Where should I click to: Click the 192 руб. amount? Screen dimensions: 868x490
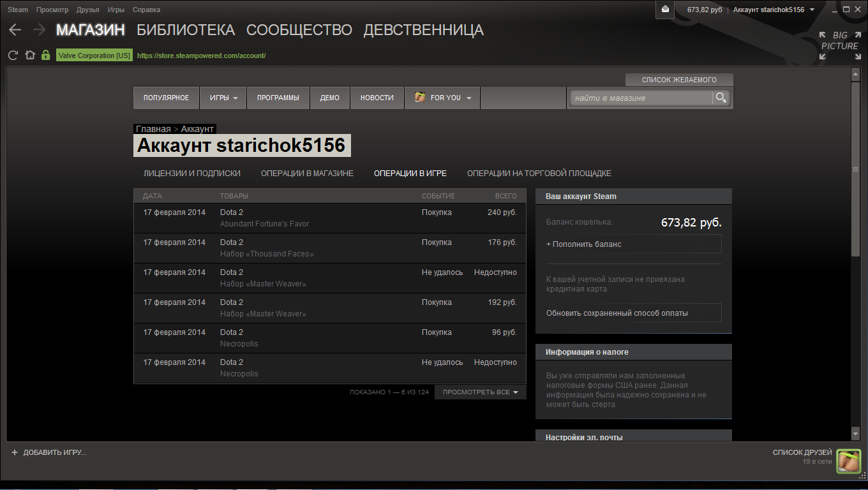[x=502, y=302]
